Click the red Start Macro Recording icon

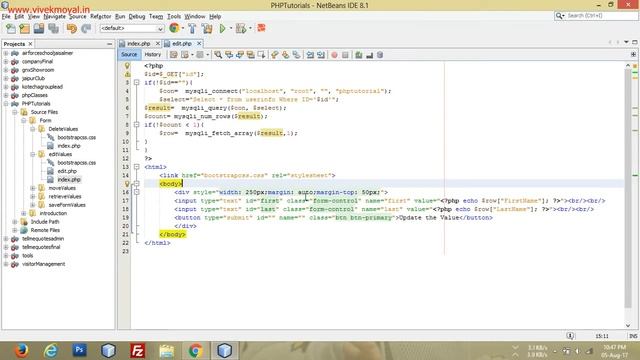tap(334, 55)
